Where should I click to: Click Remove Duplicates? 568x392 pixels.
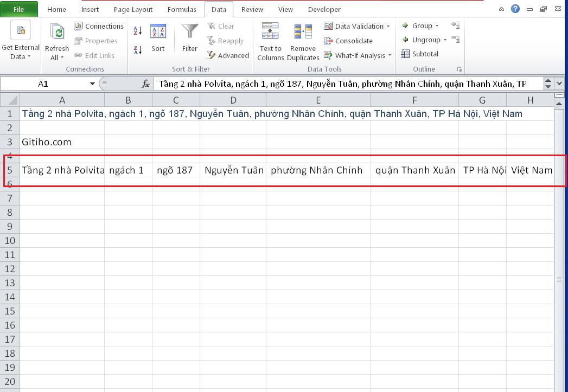(x=303, y=41)
